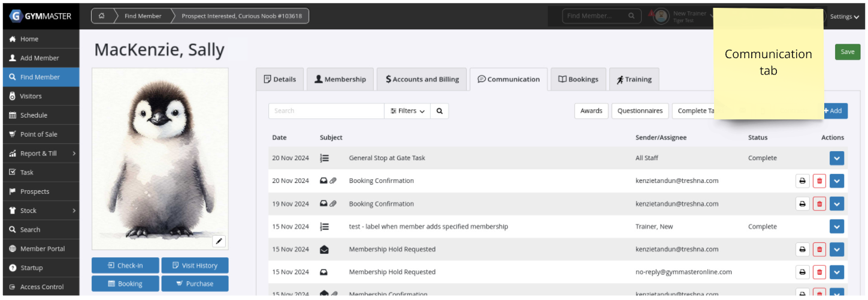This screenshot has height=300, width=868.
Task: Expand actions for General Stop at Gate Task
Action: [x=837, y=158]
